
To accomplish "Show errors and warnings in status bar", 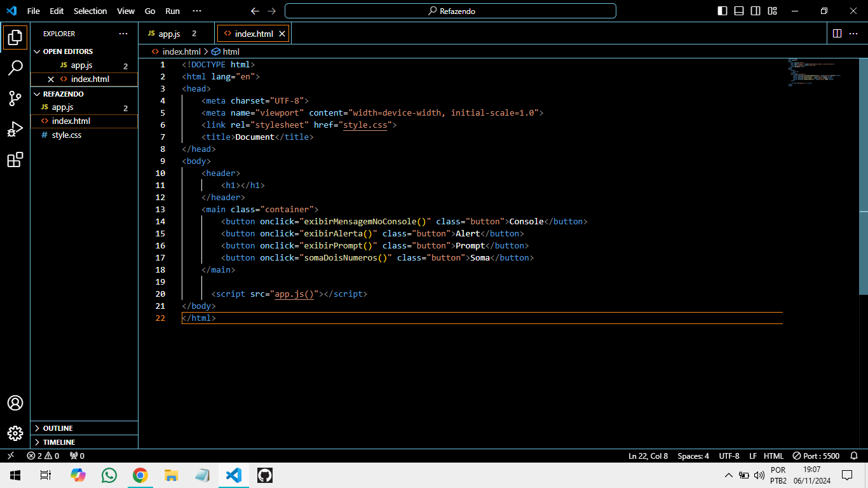I will [x=43, y=456].
